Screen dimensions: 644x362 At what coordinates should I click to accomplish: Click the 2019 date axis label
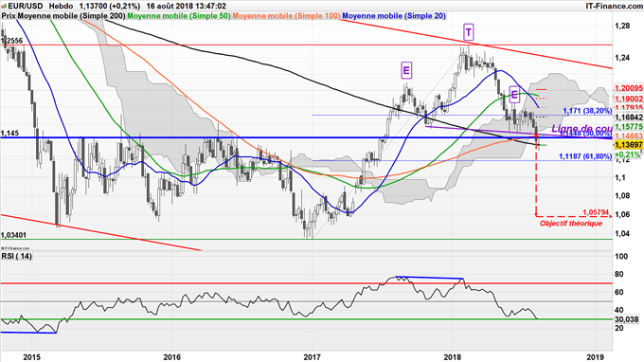coord(595,357)
